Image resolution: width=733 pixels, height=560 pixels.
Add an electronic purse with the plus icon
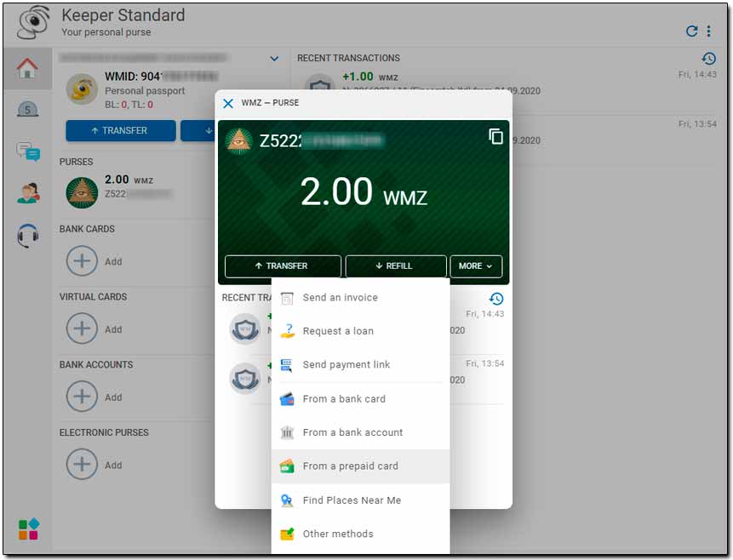pos(82,464)
